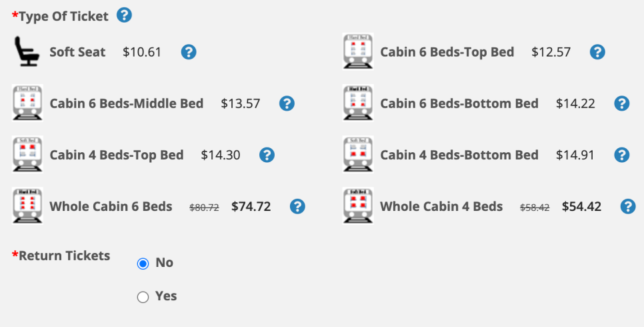Click the Cabin 4 Beds-Top Bed train image
The image size is (644, 327).
point(27,154)
